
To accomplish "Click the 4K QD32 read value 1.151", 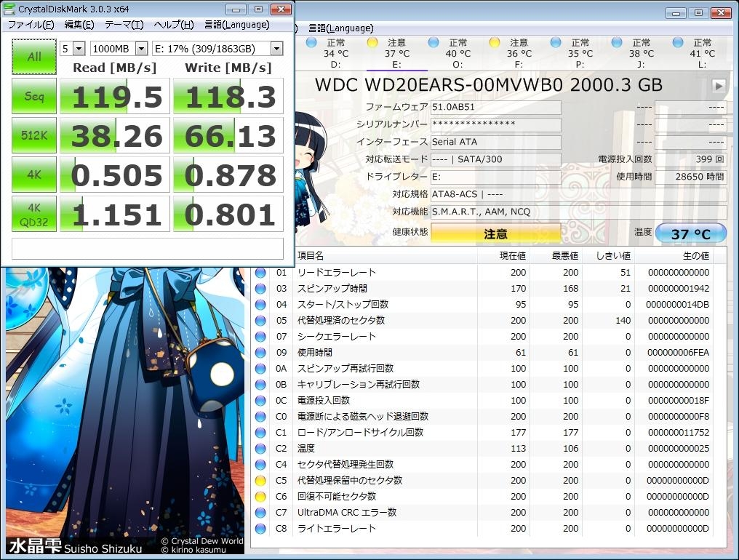I will click(x=114, y=215).
